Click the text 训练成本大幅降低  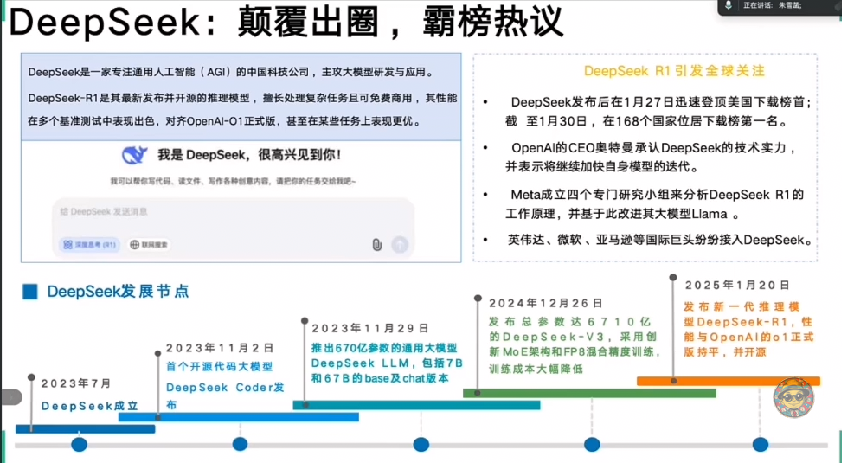(x=535, y=369)
